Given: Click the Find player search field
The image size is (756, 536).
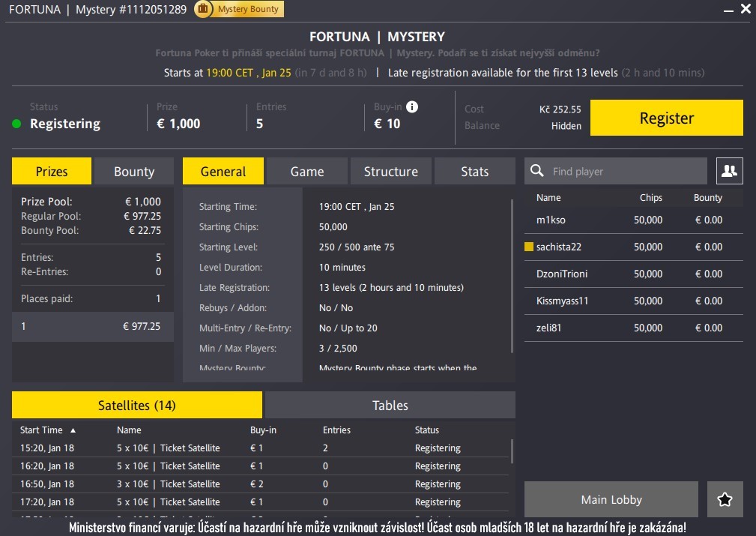Looking at the screenshot, I should pyautogui.click(x=616, y=171).
